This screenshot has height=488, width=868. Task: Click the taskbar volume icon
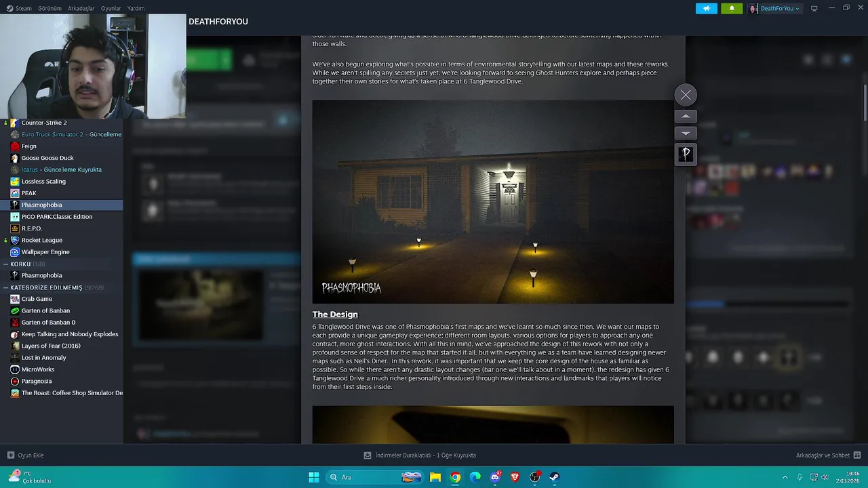coord(825,477)
